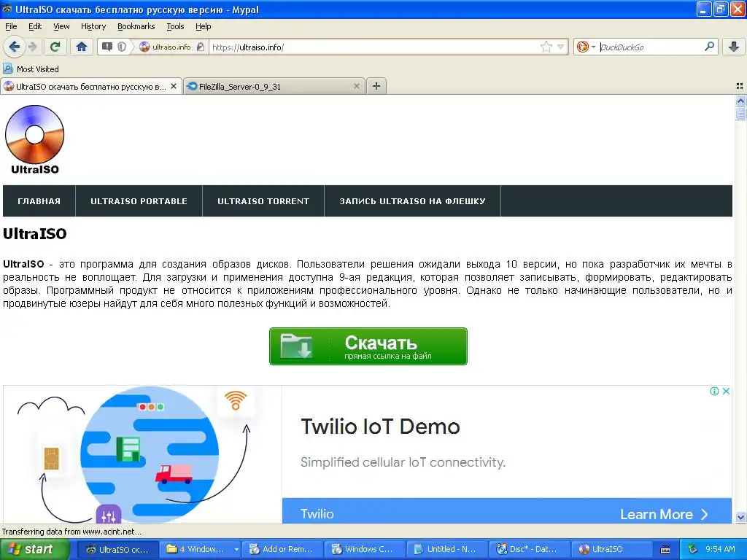
Task: Click the ultraiso.info site identity icon
Action: (x=166, y=47)
